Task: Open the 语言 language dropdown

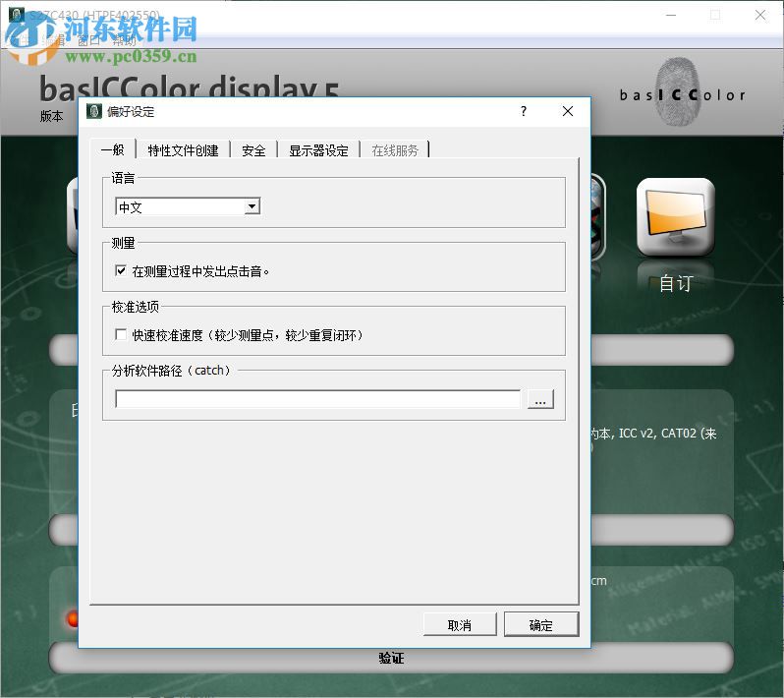Action: [x=188, y=206]
